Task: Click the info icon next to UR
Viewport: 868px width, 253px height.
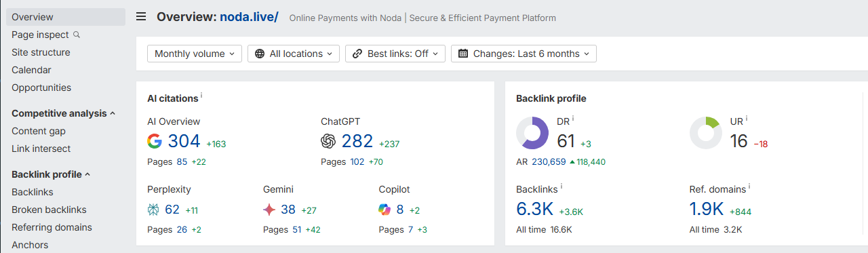Action: (747, 119)
